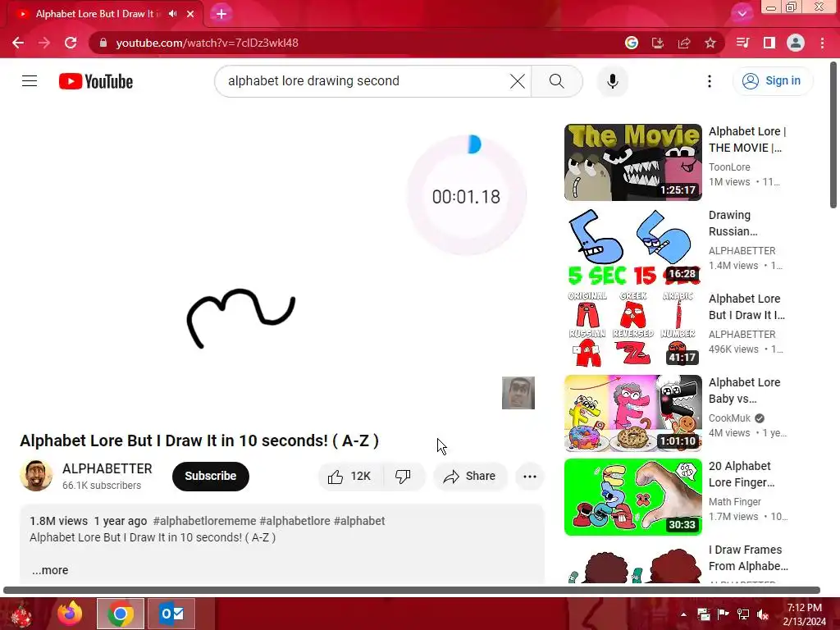Go to YouTube home via logo
840x630 pixels.
click(96, 81)
